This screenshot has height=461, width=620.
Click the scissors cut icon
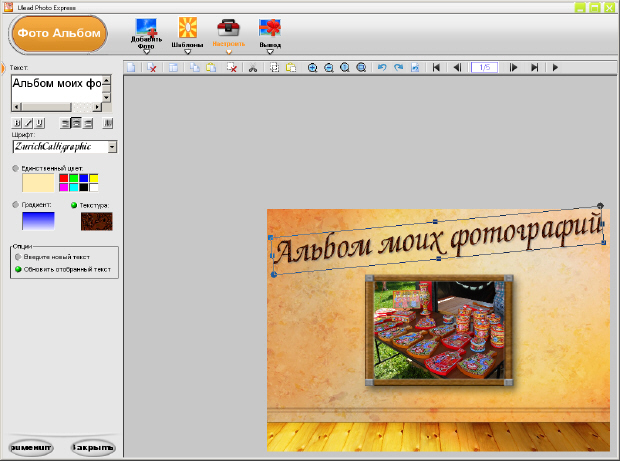tap(253, 68)
